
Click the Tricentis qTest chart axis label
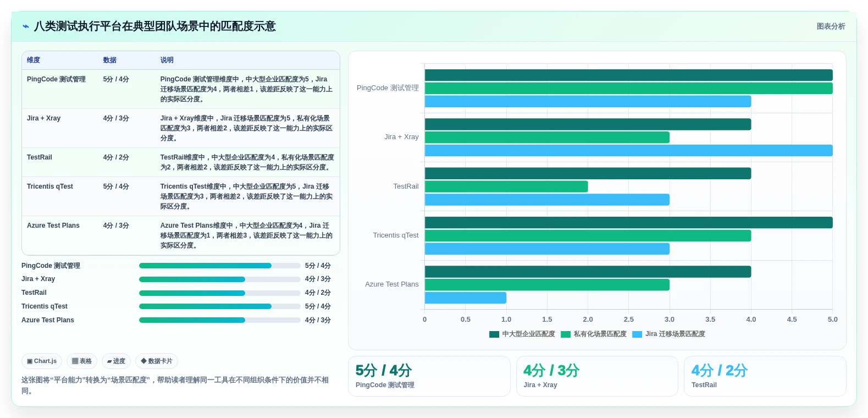(396, 235)
